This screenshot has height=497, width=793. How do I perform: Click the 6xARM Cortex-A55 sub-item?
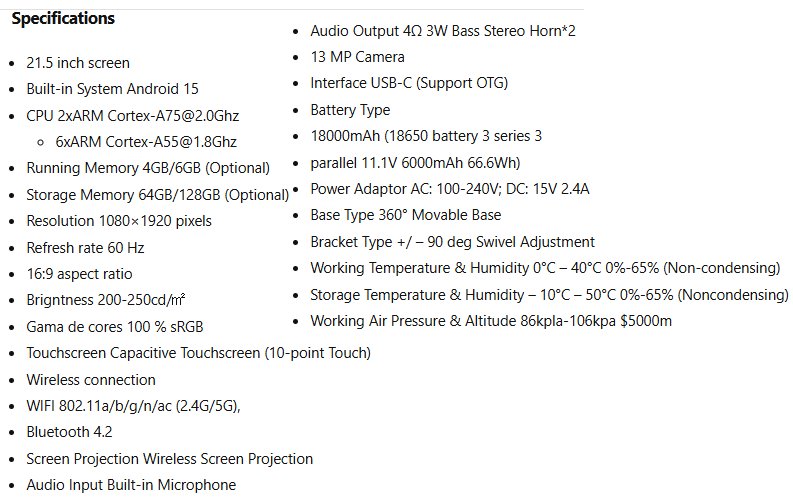[146, 142]
